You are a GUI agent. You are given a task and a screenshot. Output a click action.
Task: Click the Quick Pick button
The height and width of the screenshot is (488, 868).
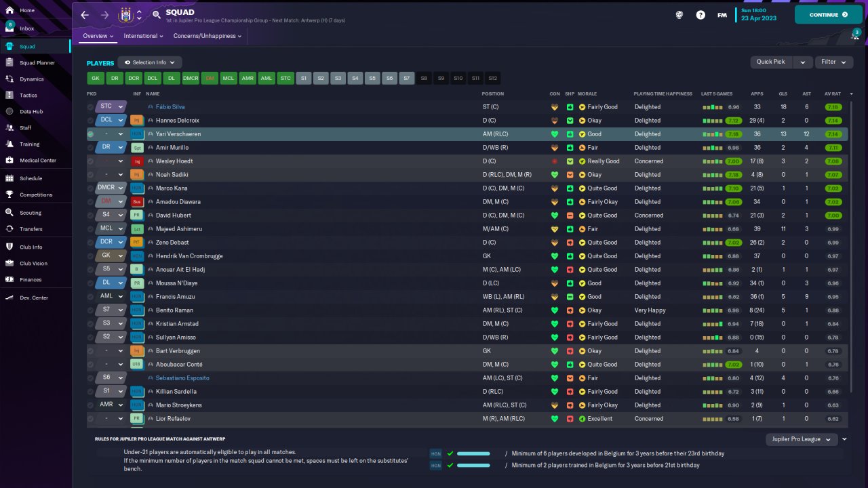tap(772, 62)
